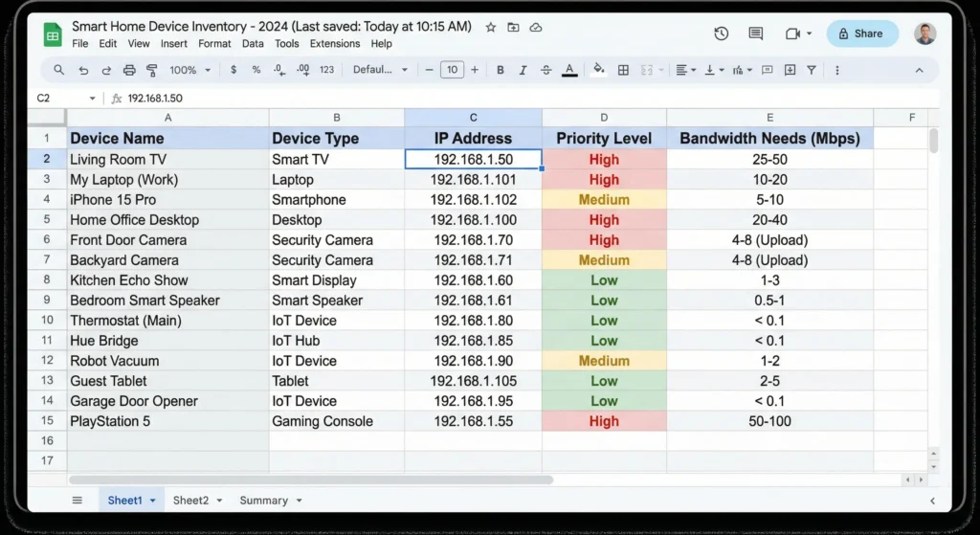Click the font size field

452,70
